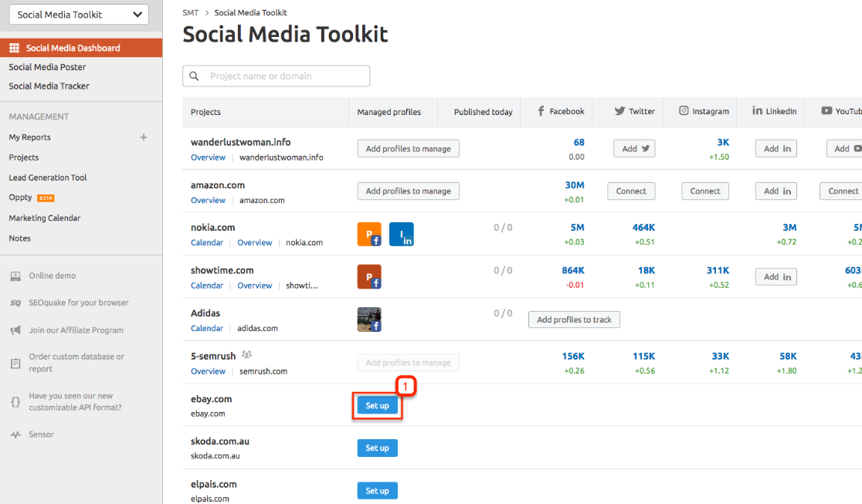This screenshot has width=862, height=504.
Task: Open Projects in sidebar
Action: (24, 157)
